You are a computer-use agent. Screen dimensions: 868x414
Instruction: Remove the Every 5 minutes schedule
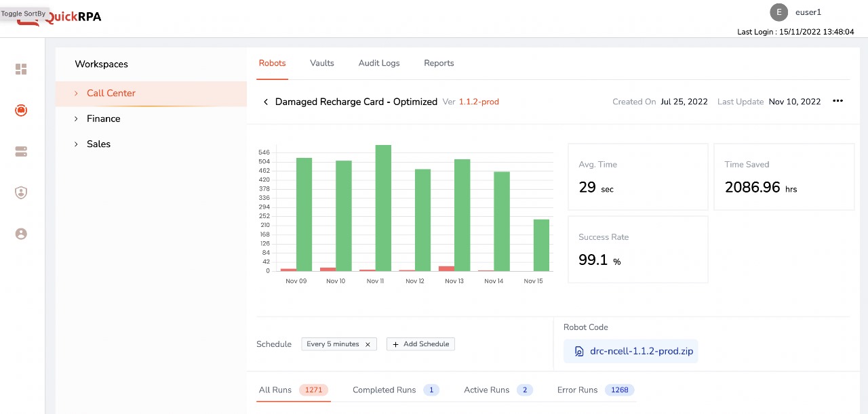[x=368, y=344]
